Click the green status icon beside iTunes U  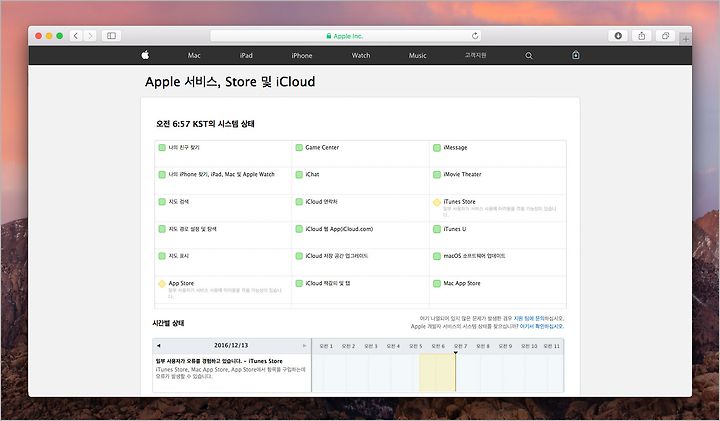pos(437,229)
